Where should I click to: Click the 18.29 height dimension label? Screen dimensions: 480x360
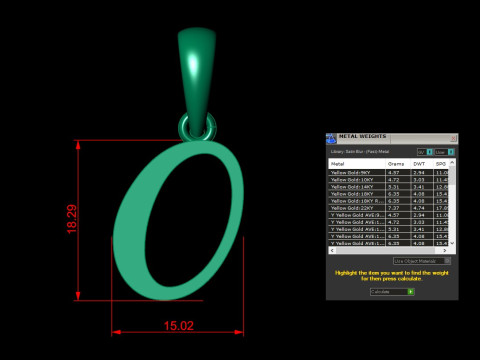point(72,219)
